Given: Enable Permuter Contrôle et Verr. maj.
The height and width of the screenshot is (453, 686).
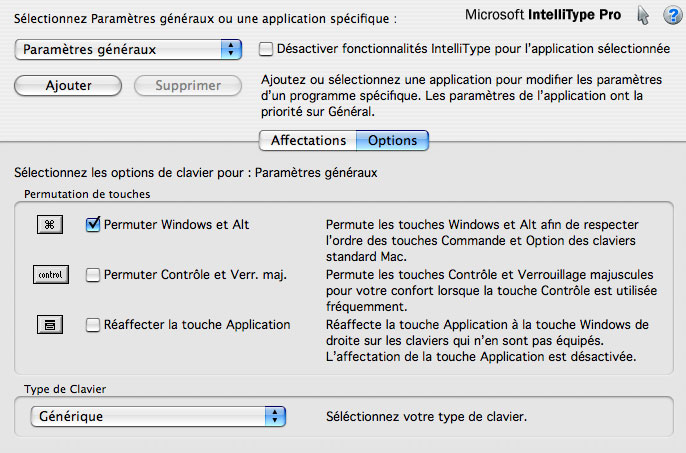Looking at the screenshot, I should click(93, 275).
